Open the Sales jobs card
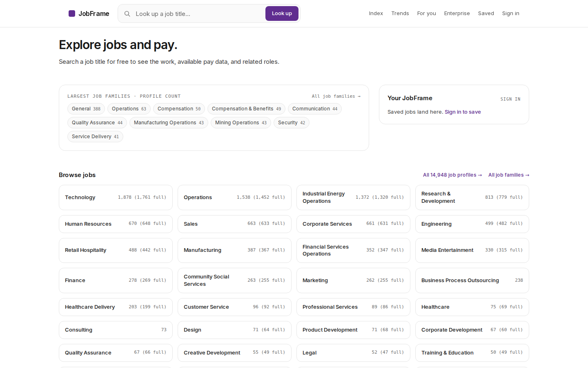This screenshot has width=588, height=368. pos(234,224)
